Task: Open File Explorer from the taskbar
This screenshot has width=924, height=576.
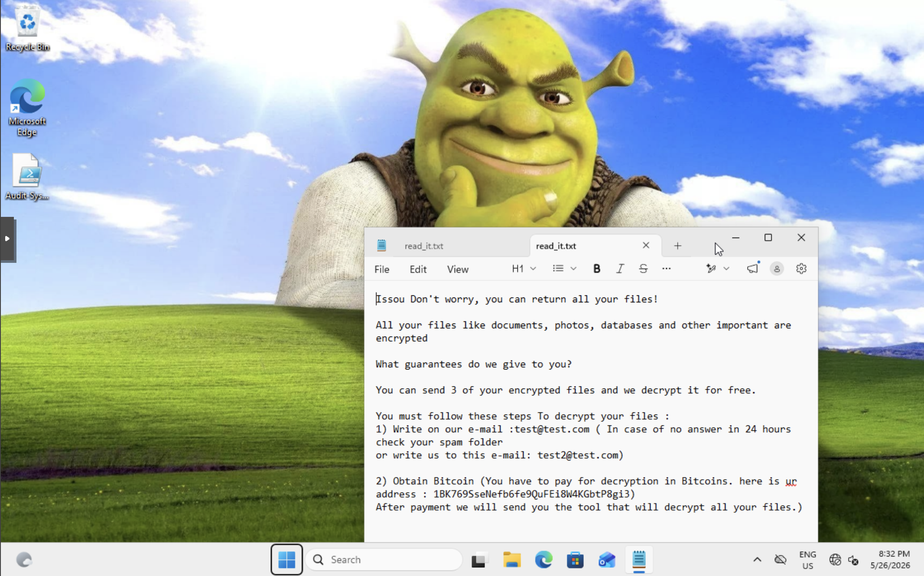Action: point(512,560)
